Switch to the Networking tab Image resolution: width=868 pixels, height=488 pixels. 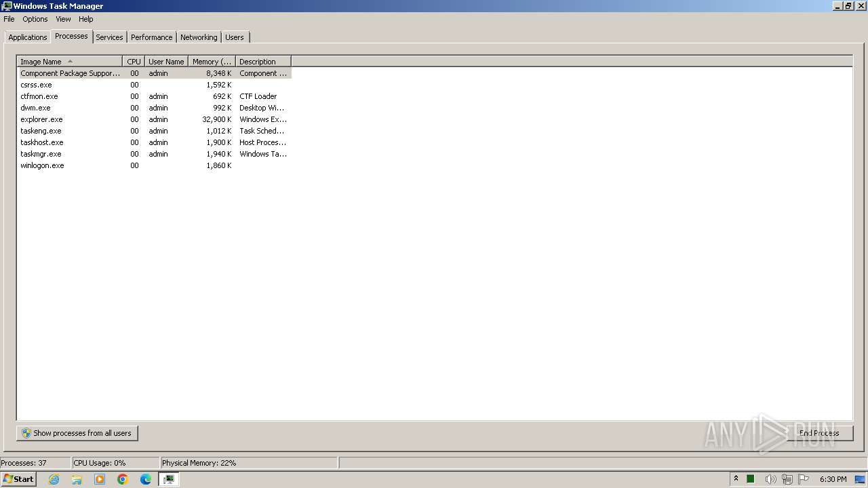pyautogui.click(x=199, y=37)
